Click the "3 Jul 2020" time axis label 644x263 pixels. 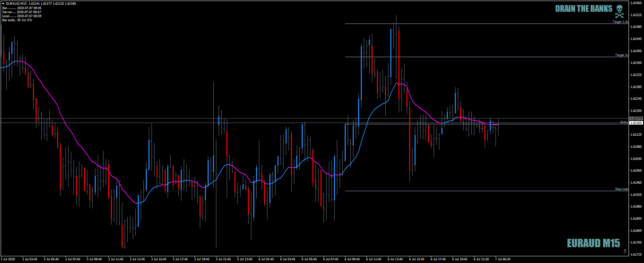coord(8,259)
